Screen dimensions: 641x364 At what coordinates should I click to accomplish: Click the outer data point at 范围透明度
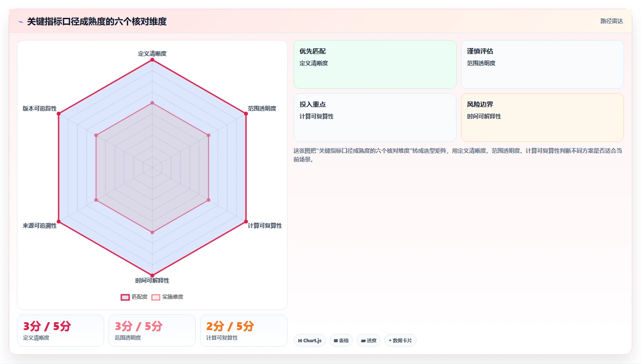[x=246, y=114]
